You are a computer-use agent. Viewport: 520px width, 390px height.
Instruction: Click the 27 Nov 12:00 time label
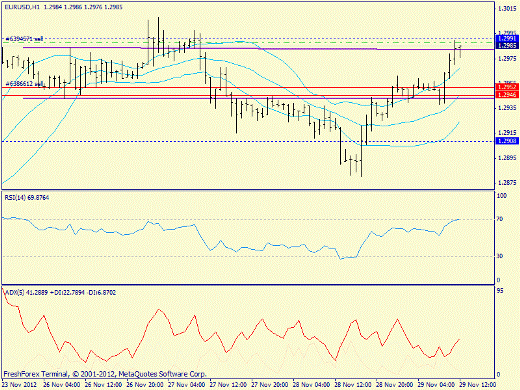(x=228, y=385)
